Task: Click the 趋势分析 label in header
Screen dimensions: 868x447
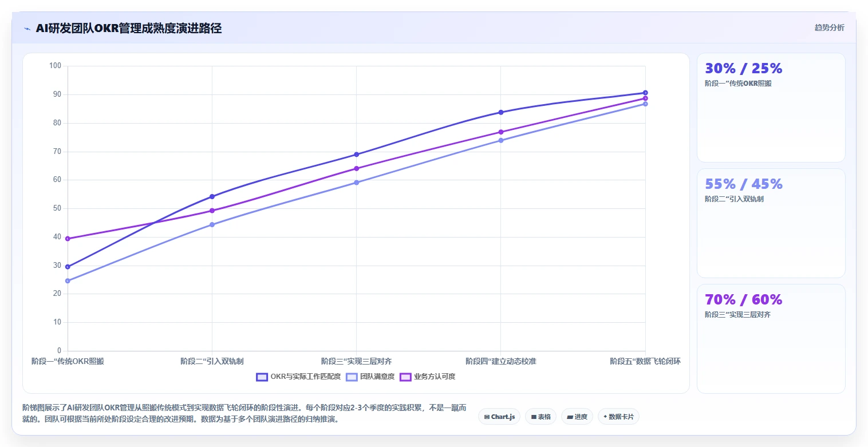Action: pyautogui.click(x=829, y=27)
